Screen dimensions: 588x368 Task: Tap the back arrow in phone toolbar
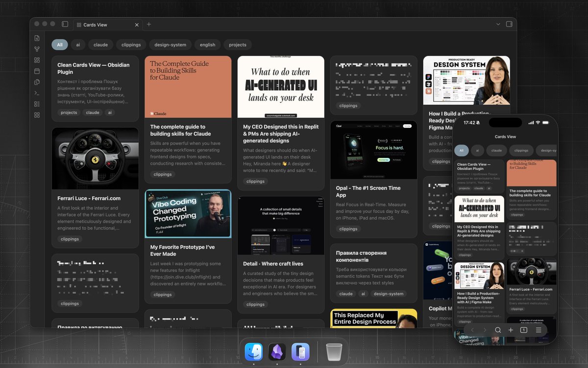pos(472,330)
